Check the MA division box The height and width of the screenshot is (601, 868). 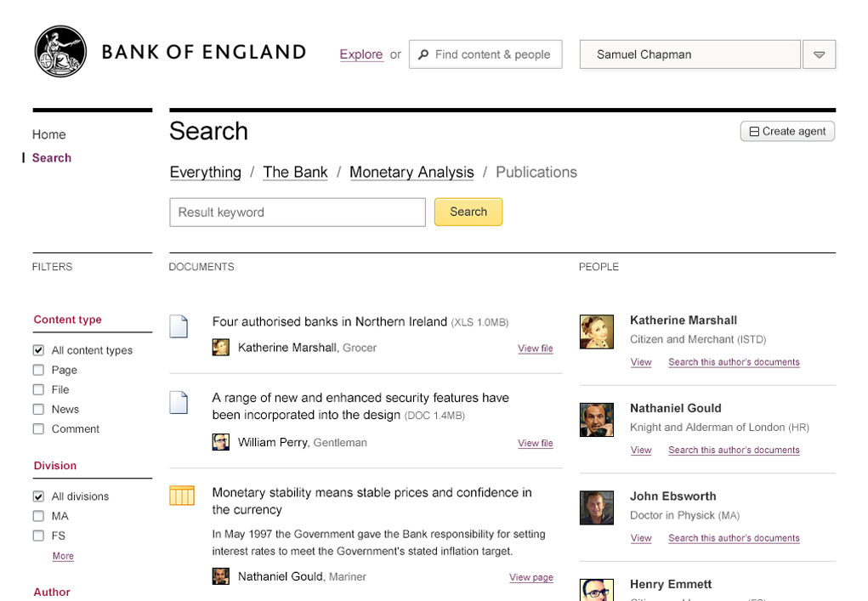click(x=38, y=516)
